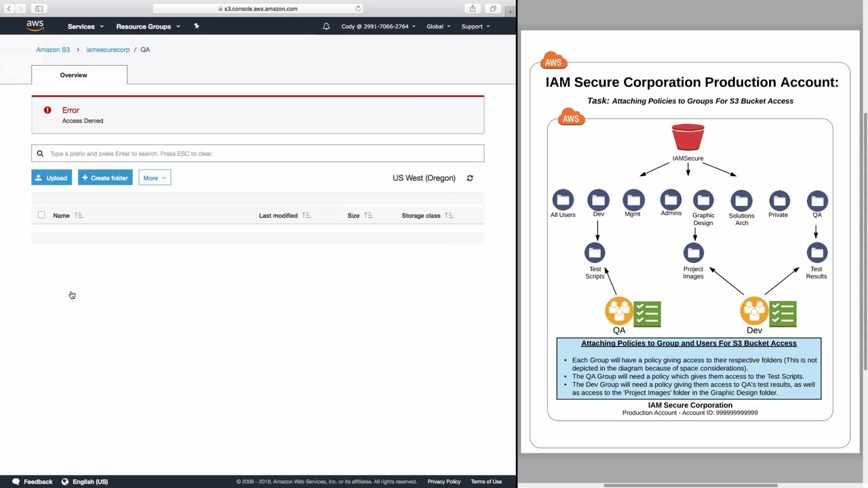Open the Global region dropdown

[x=439, y=26]
